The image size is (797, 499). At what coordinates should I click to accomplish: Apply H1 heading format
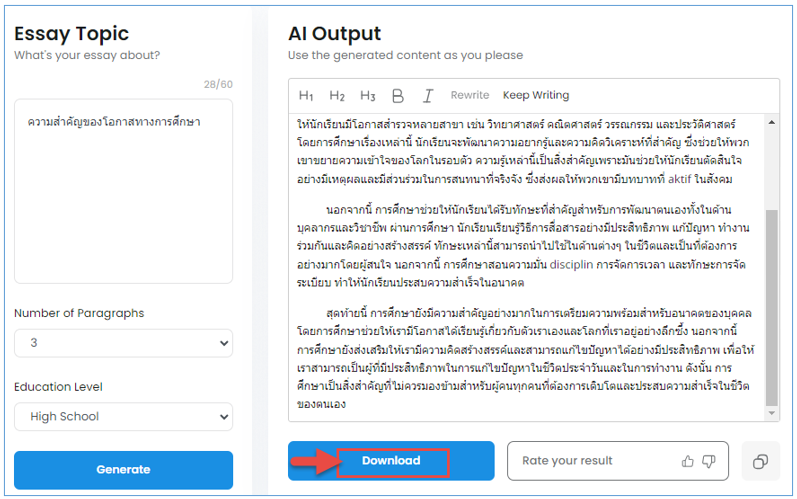[306, 96]
